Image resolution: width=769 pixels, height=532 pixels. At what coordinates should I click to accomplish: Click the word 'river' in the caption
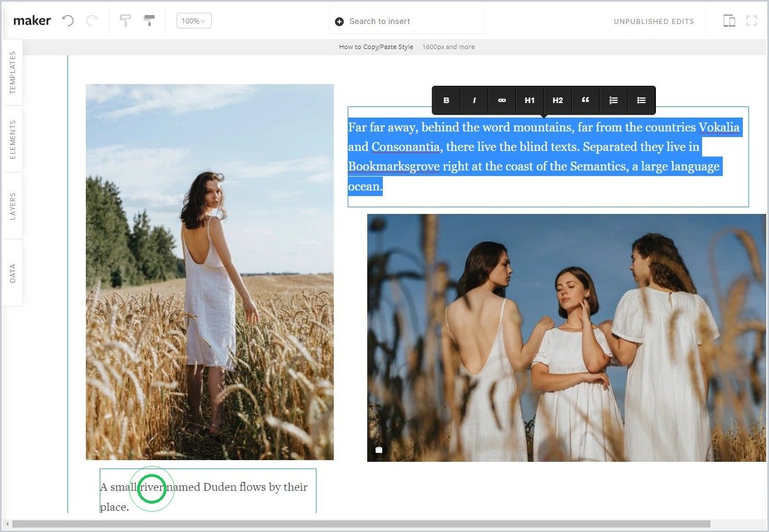152,487
